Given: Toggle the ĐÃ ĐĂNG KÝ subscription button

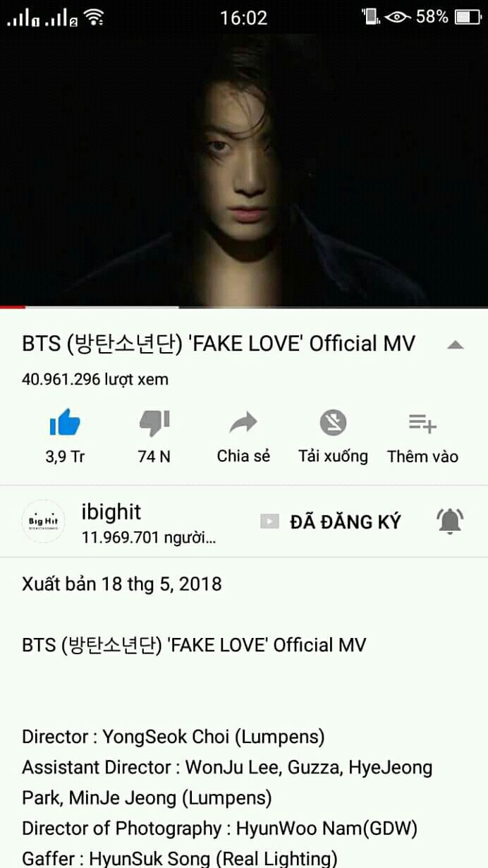Looking at the screenshot, I should pos(330,522).
